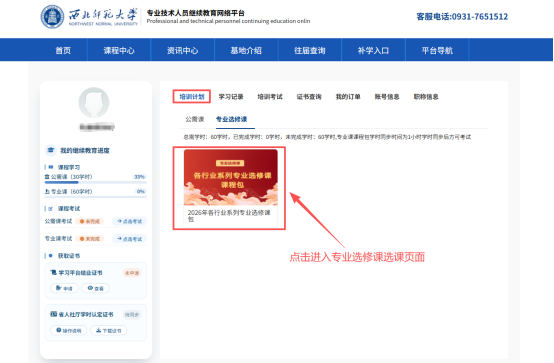
Task: Click the 待同步 status badge
Action: 132,315
